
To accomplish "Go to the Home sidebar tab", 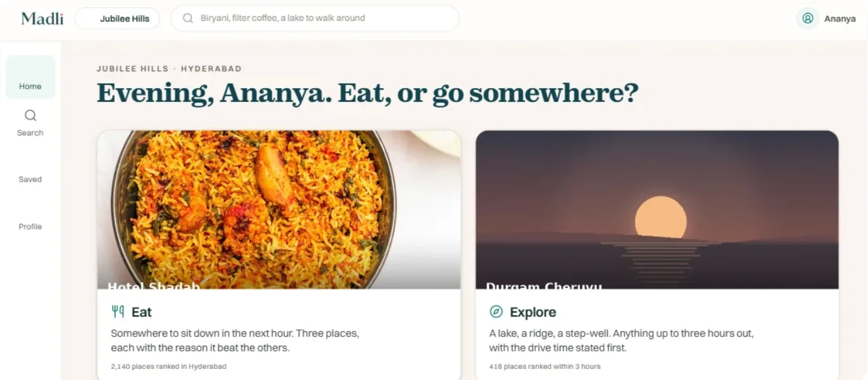I will tap(30, 77).
